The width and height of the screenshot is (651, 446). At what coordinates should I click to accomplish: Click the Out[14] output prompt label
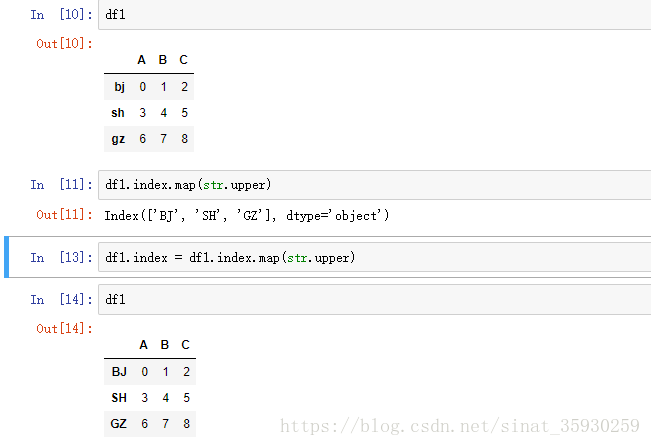64,329
